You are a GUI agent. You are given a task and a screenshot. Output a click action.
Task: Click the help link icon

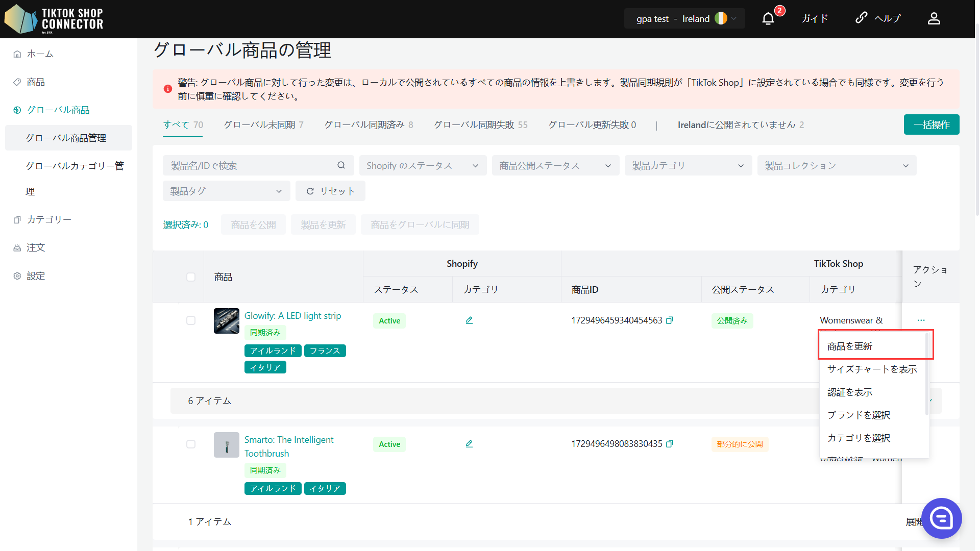(862, 18)
